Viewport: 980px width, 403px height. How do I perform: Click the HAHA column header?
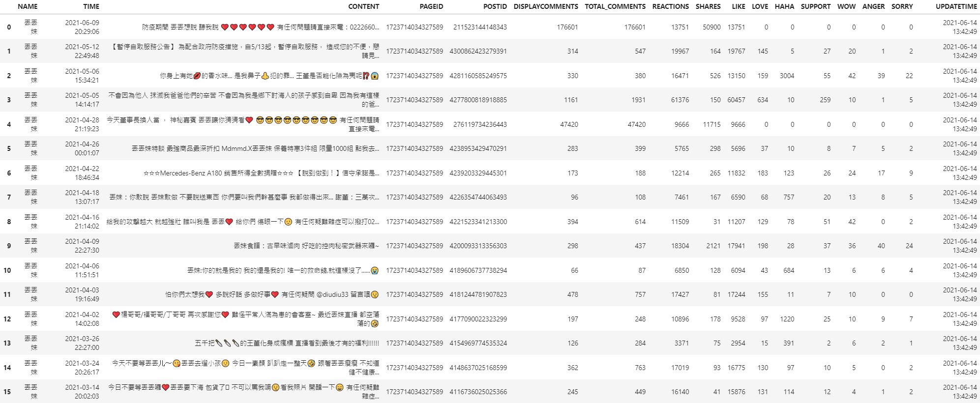[x=784, y=6]
